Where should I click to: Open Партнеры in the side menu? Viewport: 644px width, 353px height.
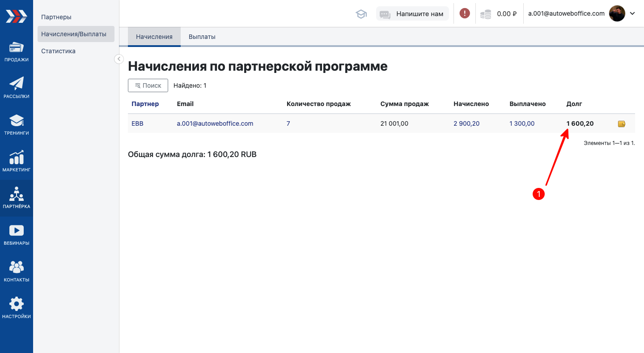pyautogui.click(x=56, y=17)
